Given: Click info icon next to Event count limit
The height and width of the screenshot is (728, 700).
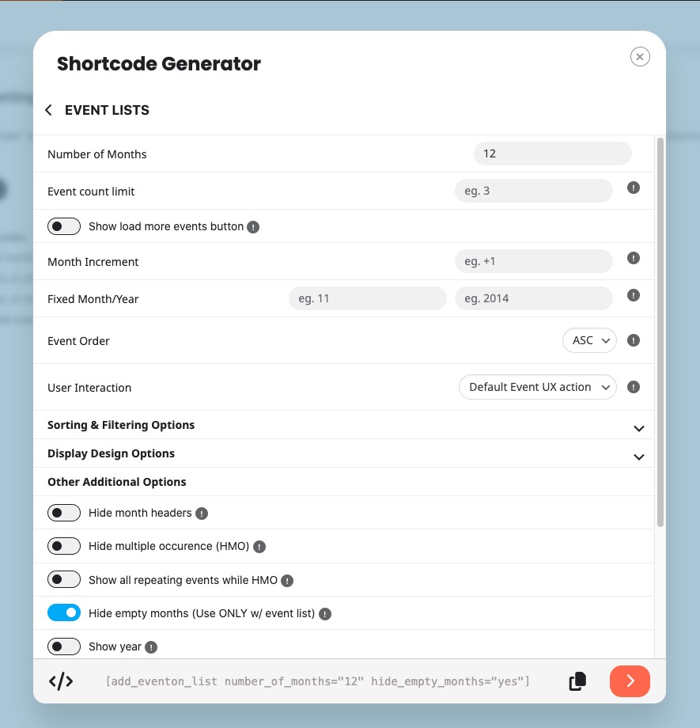Looking at the screenshot, I should [x=634, y=188].
